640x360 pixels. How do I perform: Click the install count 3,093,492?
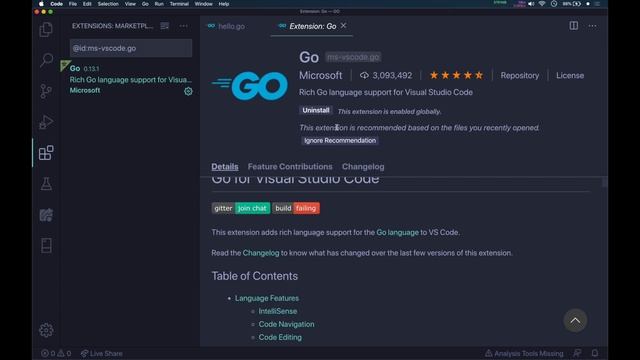(386, 75)
